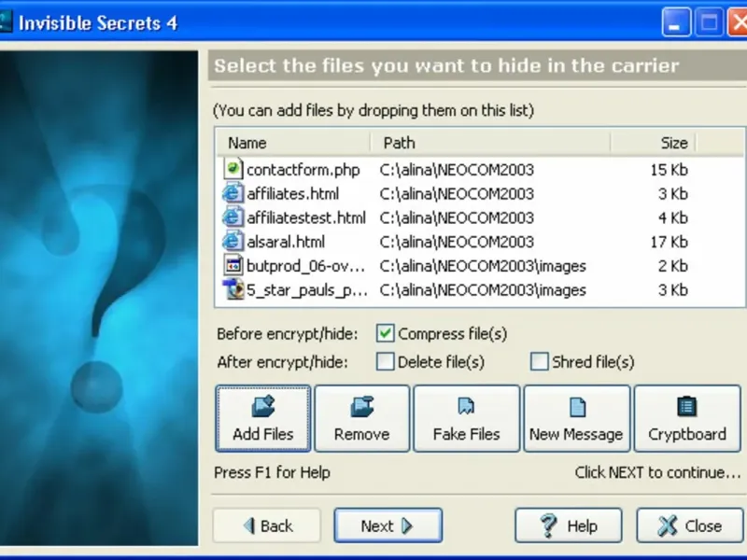
Task: Create a New Message
Action: click(577, 418)
